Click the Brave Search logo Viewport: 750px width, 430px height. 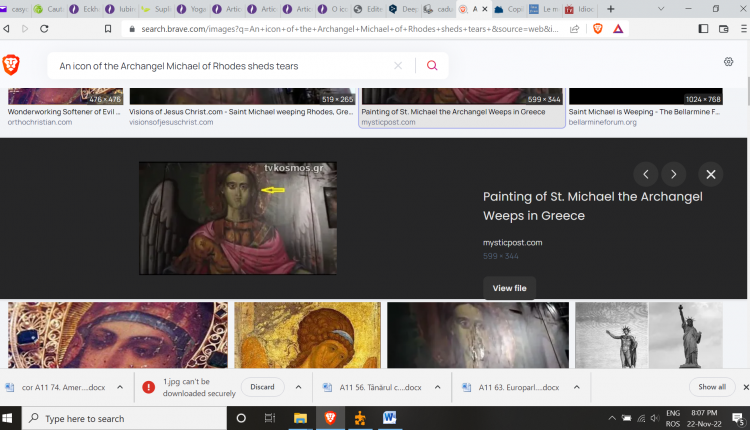click(14, 64)
